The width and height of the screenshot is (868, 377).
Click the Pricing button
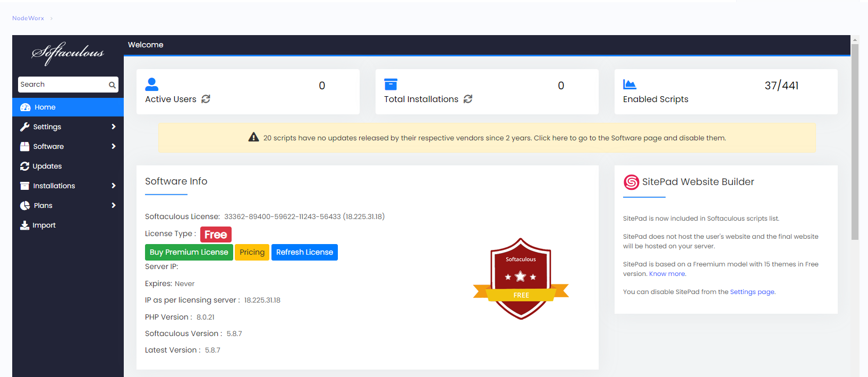point(252,252)
